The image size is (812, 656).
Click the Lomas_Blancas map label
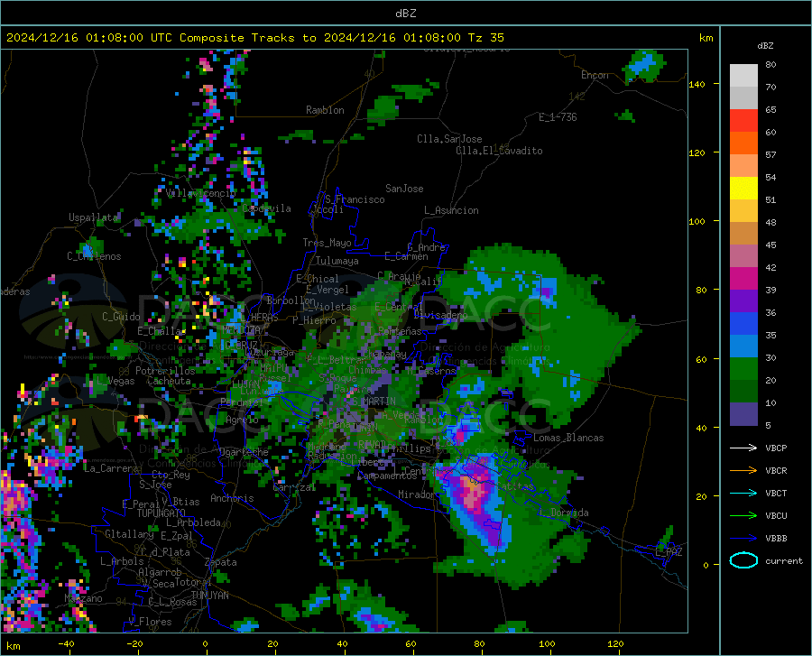click(568, 438)
